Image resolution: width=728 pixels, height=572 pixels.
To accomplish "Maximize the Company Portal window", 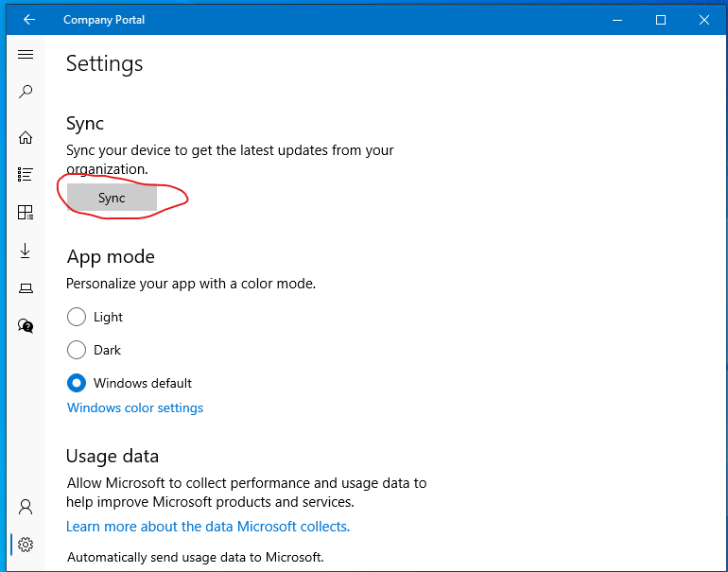I will tap(661, 20).
